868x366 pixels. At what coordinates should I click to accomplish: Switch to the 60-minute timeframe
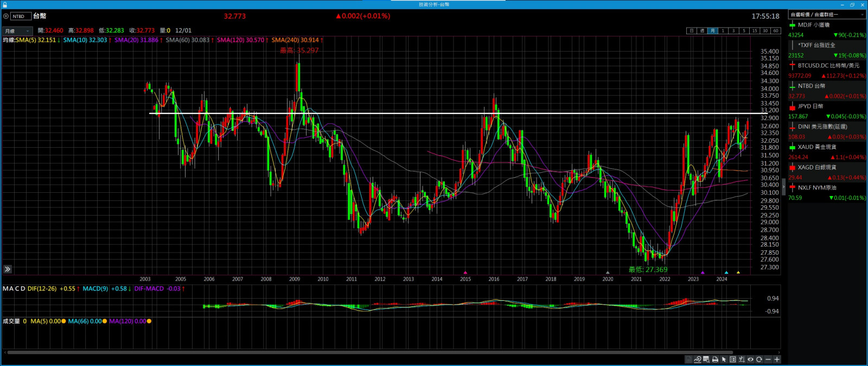775,31
